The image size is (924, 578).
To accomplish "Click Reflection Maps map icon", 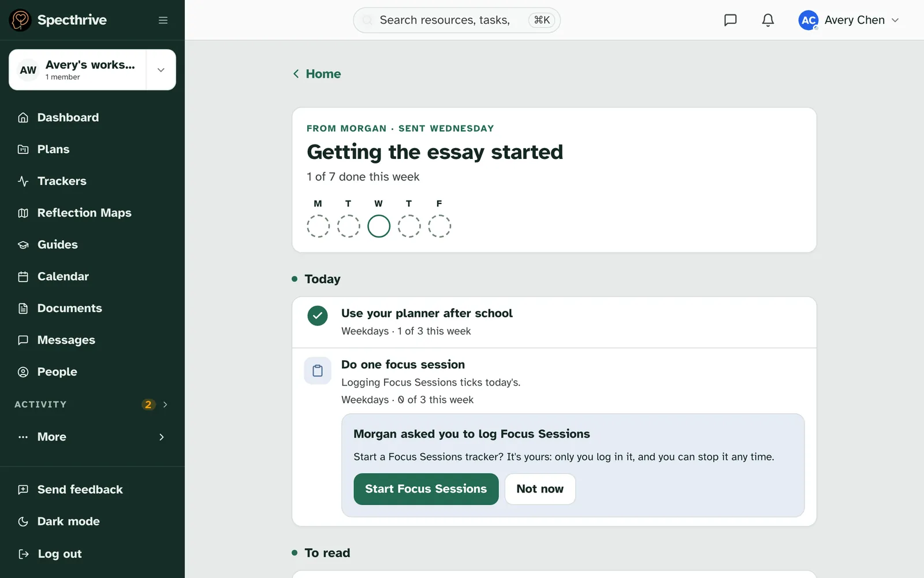I will (x=23, y=213).
